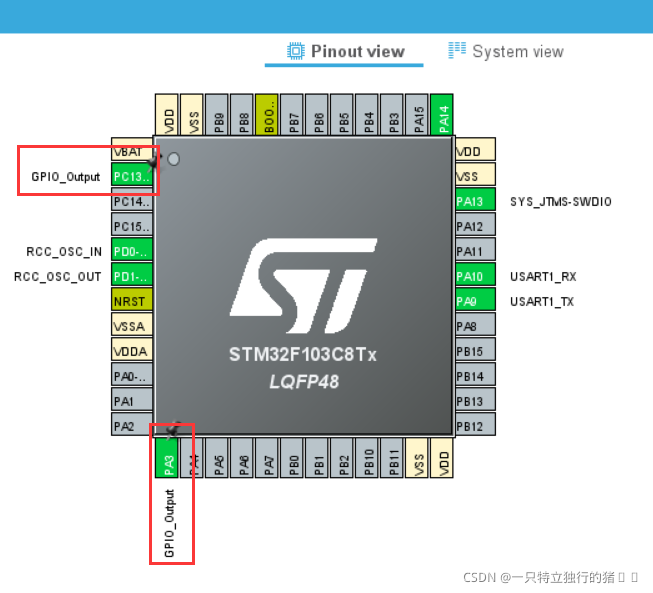The height and width of the screenshot is (593, 653).
Task: Click the BOOT0 pin
Action: pos(267,115)
